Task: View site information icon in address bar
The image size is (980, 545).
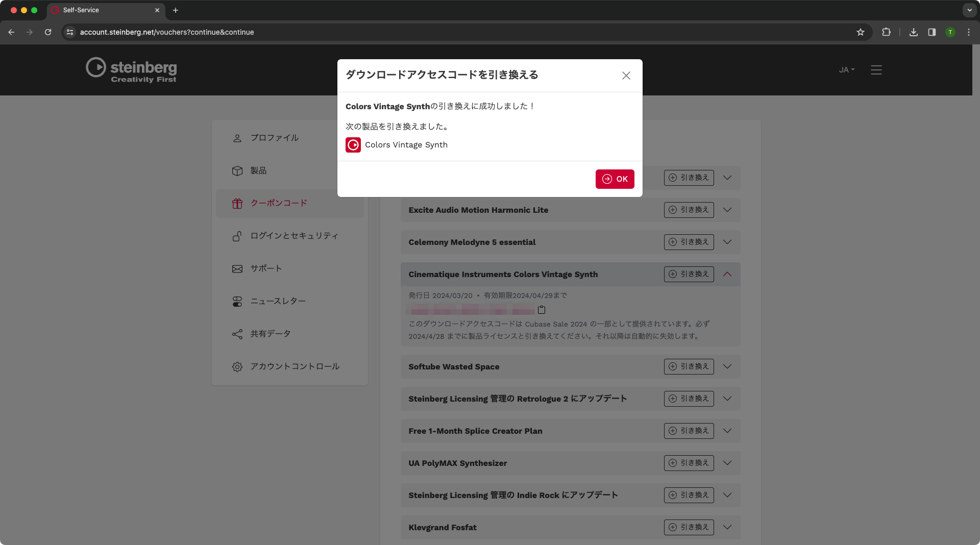Action: 70,32
